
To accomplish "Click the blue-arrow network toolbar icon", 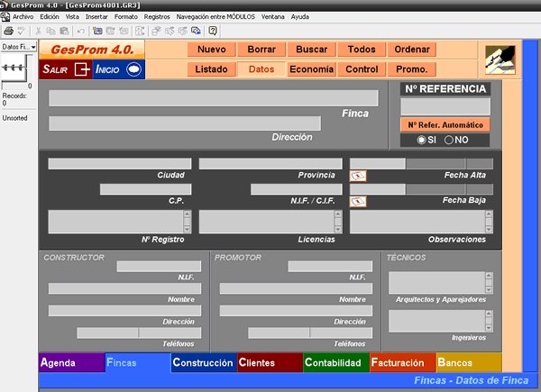I will click(x=196, y=31).
